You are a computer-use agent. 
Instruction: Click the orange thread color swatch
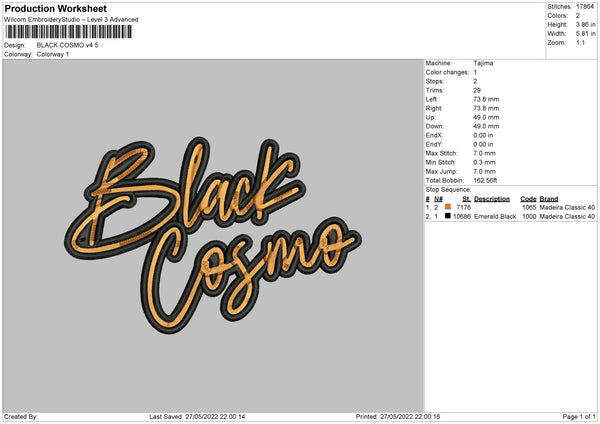448,207
